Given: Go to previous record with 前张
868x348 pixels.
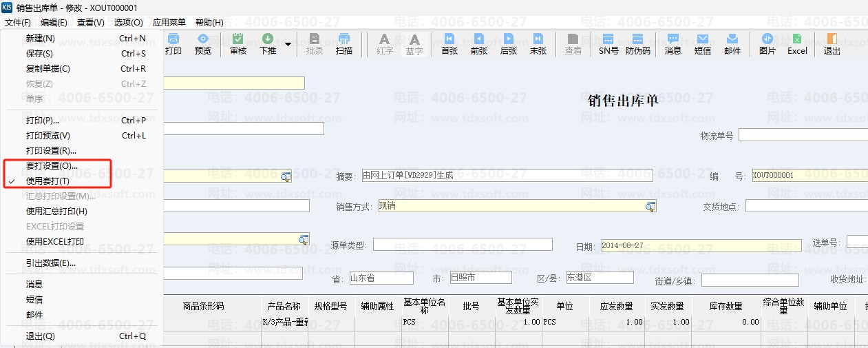Looking at the screenshot, I should pos(479,44).
